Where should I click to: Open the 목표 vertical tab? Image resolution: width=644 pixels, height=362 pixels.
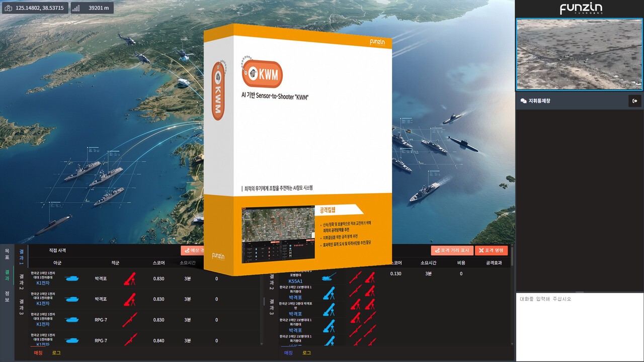coord(7,253)
